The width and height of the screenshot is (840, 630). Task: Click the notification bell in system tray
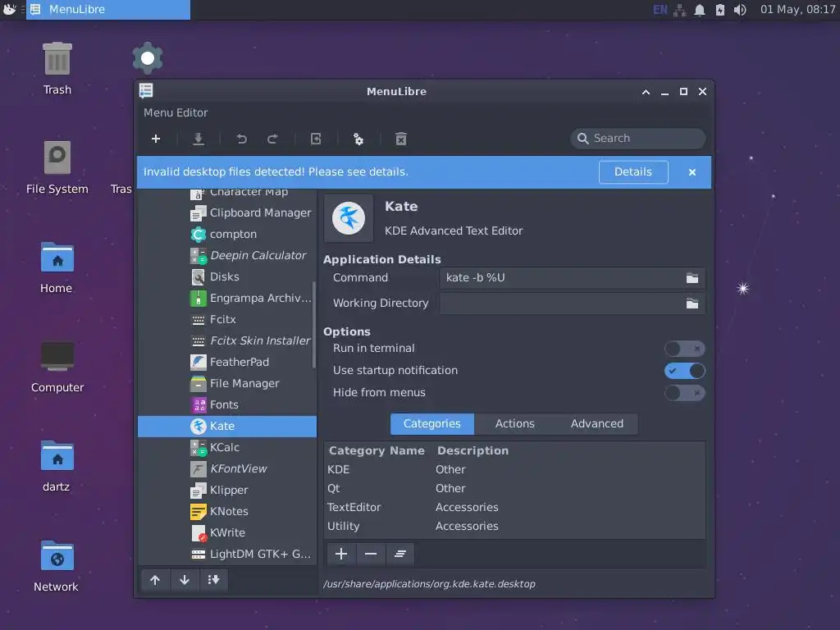(700, 10)
